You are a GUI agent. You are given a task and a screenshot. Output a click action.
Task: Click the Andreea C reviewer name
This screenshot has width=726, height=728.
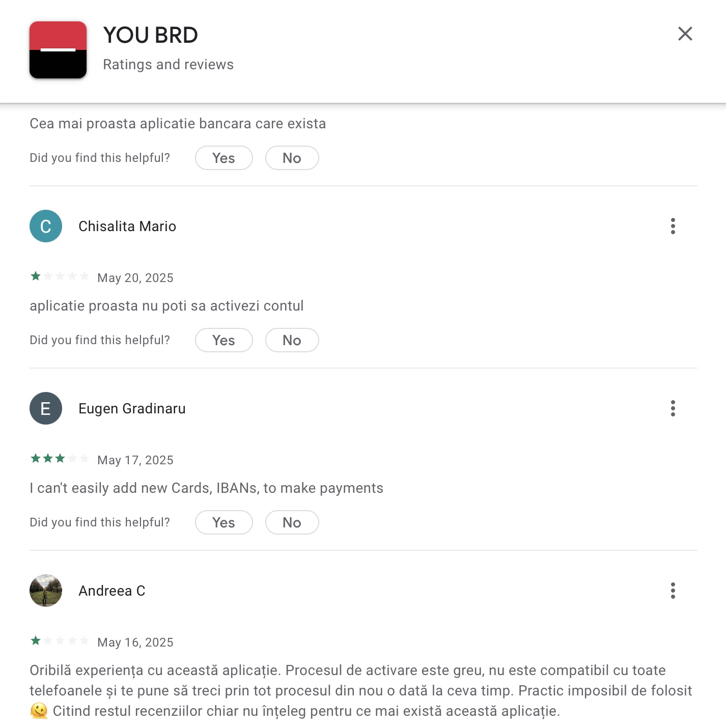(112, 591)
